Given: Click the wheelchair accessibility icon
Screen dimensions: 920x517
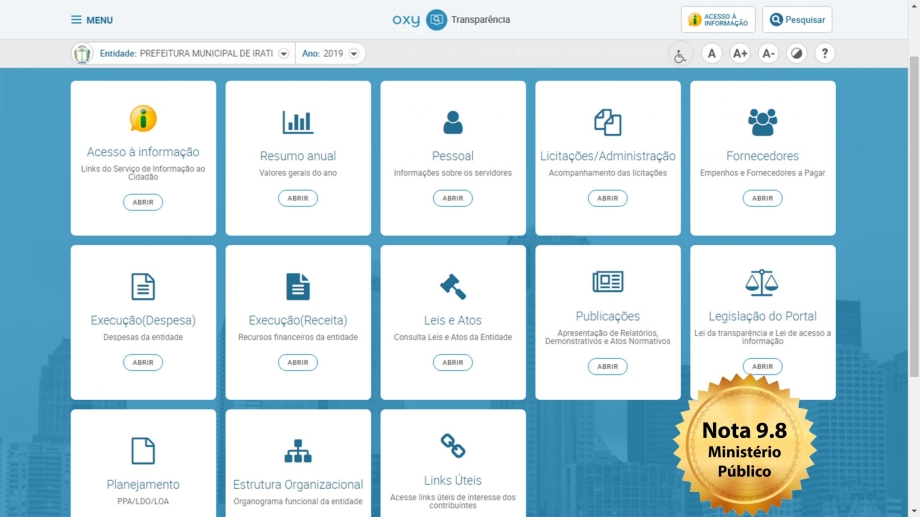Looking at the screenshot, I should (x=680, y=54).
